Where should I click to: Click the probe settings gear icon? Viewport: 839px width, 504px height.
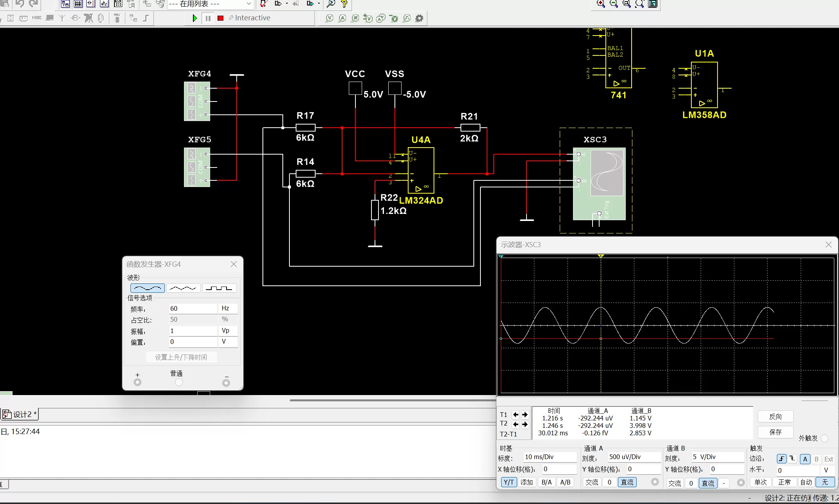[419, 18]
